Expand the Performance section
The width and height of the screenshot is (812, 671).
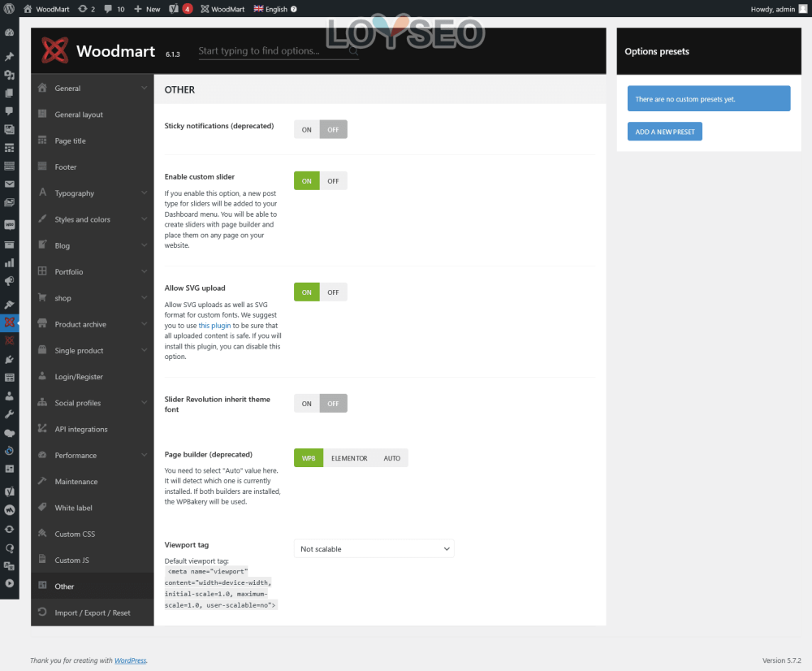(93, 455)
